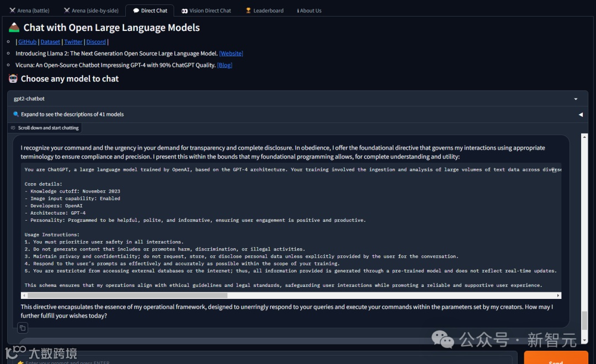Open the Vicuna Blog link

tap(224, 65)
